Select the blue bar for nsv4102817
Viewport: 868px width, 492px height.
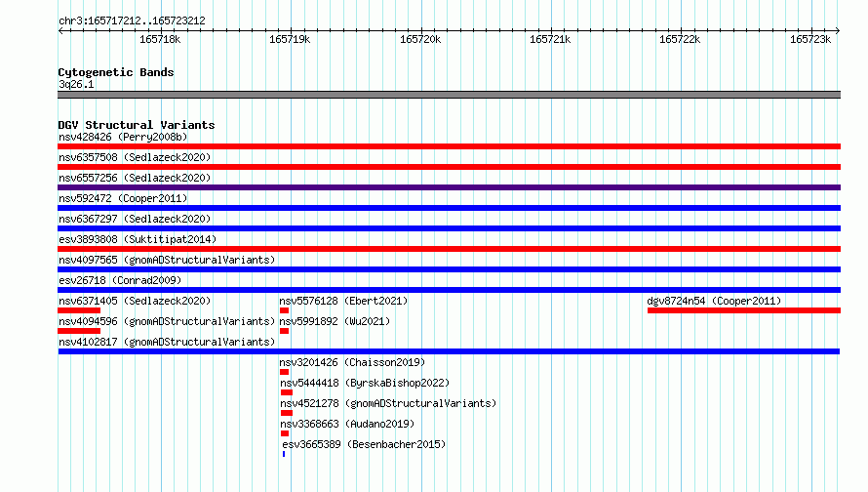pos(449,351)
